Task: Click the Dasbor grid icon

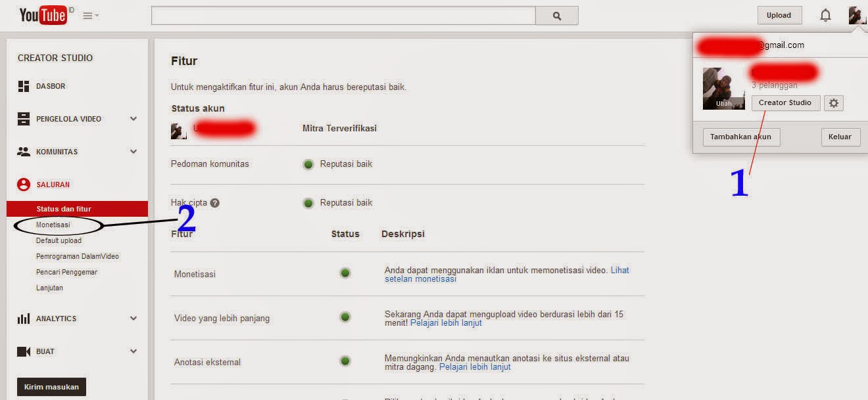Action: (x=24, y=86)
